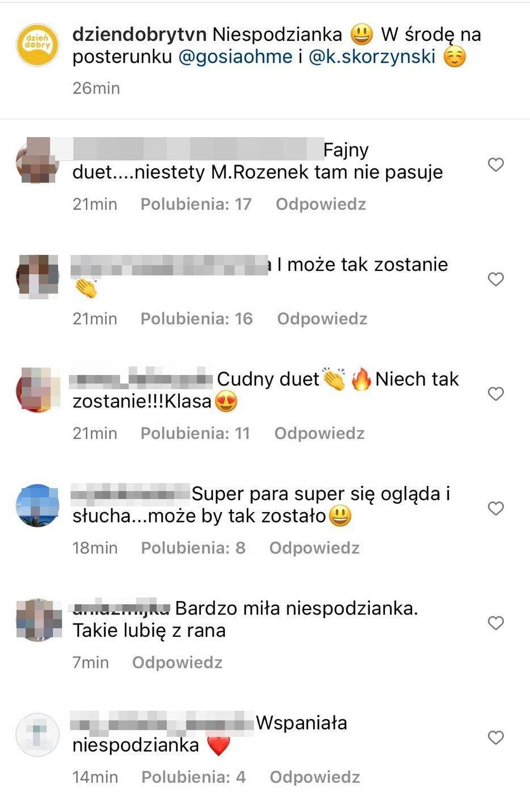This screenshot has width=530, height=812.
Task: Like the 'Cudny duet' comment
Action: pyautogui.click(x=496, y=394)
